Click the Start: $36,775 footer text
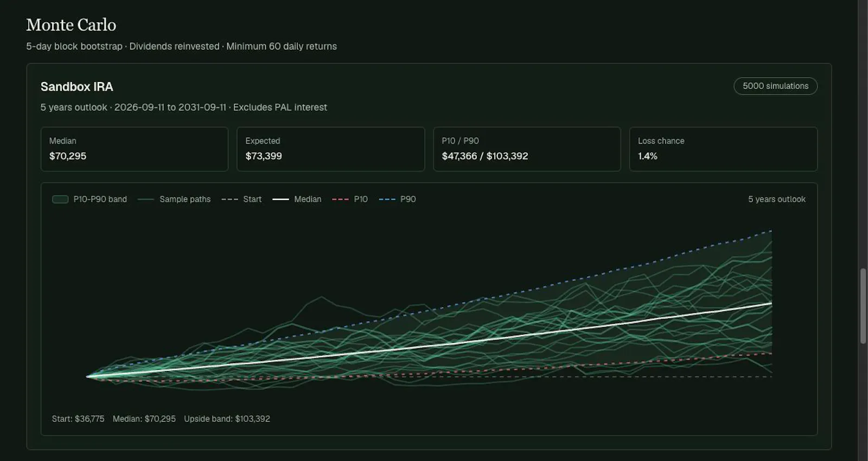The height and width of the screenshot is (461, 868). pyautogui.click(x=78, y=419)
